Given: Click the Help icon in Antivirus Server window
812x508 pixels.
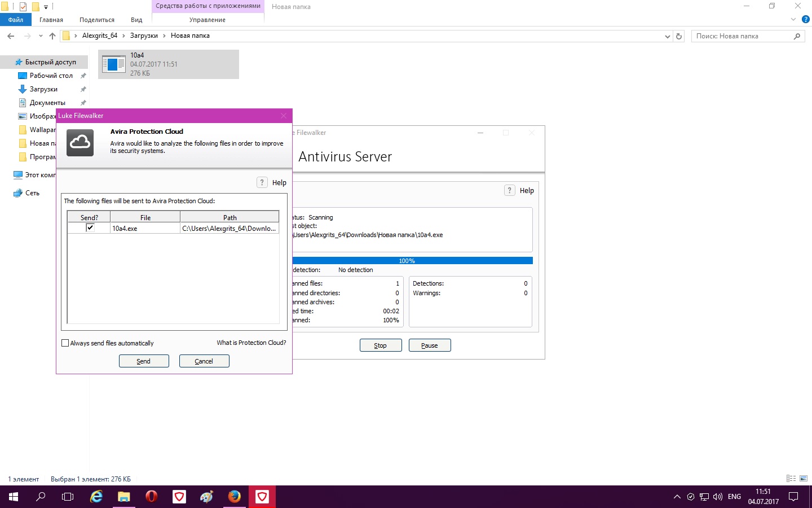Looking at the screenshot, I should pos(509,190).
